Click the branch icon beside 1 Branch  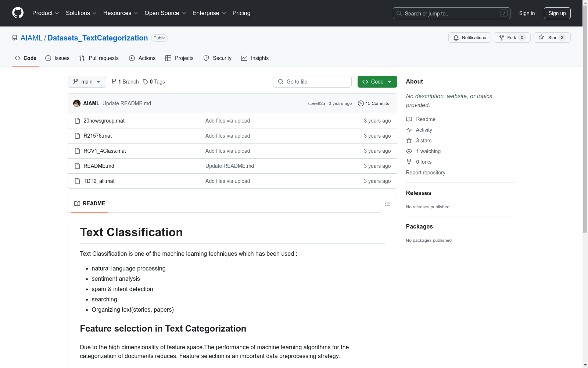[x=114, y=82]
